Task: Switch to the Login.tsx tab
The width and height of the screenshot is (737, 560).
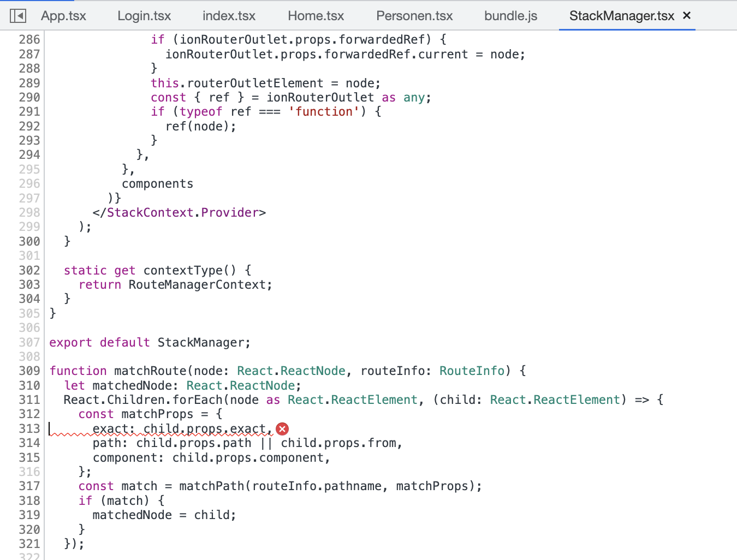Action: tap(144, 16)
